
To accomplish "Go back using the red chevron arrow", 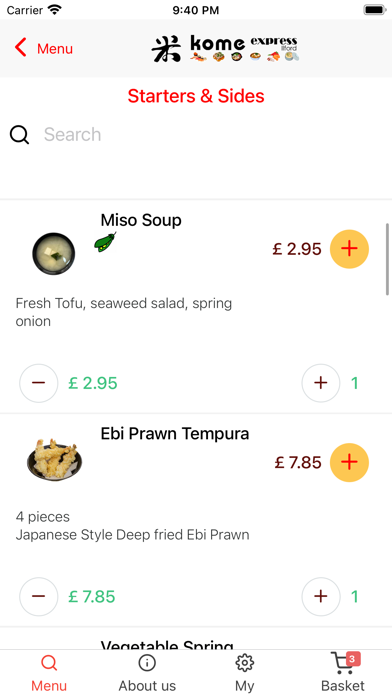I will [20, 47].
